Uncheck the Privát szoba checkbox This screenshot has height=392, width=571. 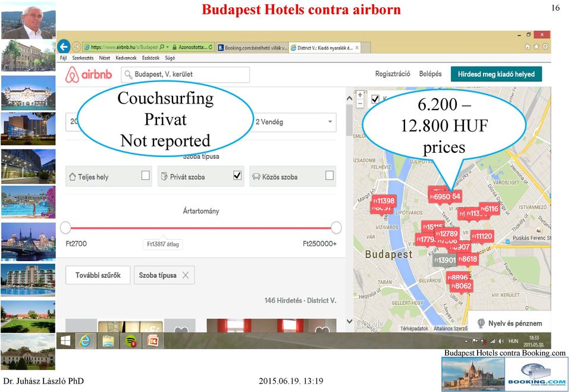237,175
